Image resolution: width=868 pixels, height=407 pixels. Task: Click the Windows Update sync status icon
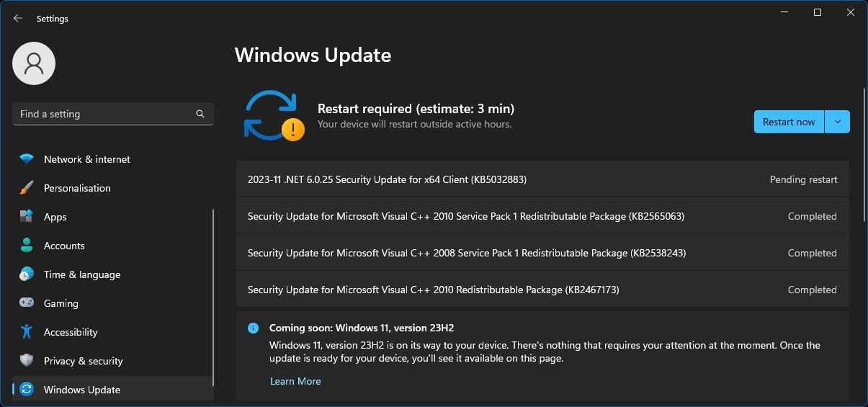[x=273, y=116]
